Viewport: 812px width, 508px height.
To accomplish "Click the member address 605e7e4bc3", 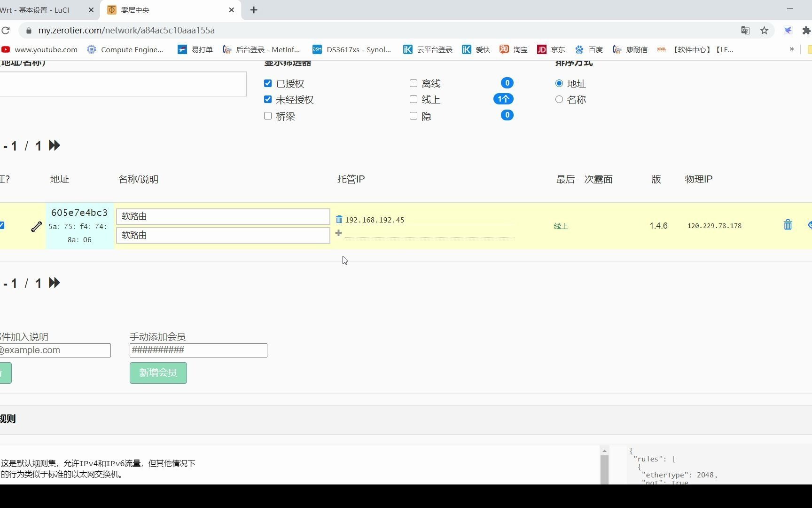I will tap(79, 213).
